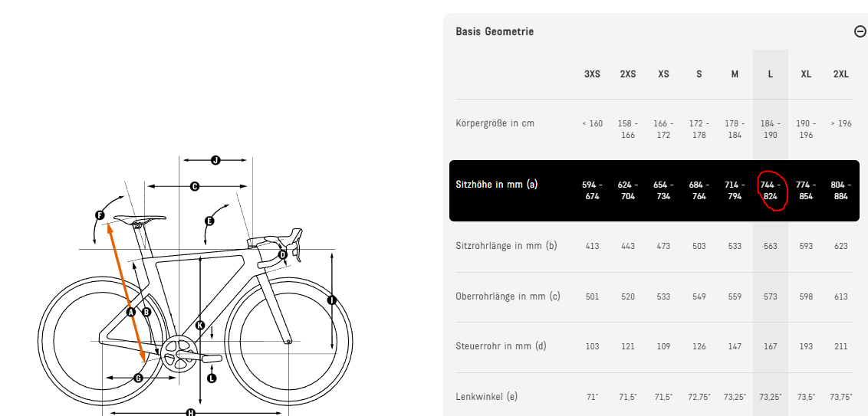Click marker G below the rear wheel
The image size is (868, 416).
click(138, 378)
